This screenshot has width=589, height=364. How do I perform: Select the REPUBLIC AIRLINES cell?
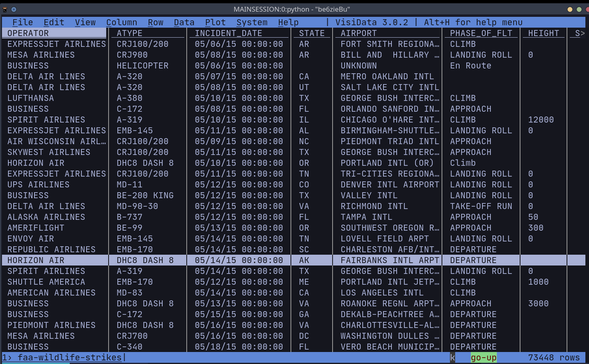coord(52,249)
